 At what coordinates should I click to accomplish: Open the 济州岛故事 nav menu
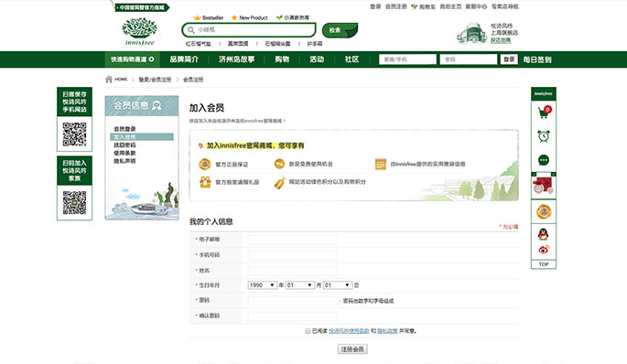tap(236, 59)
